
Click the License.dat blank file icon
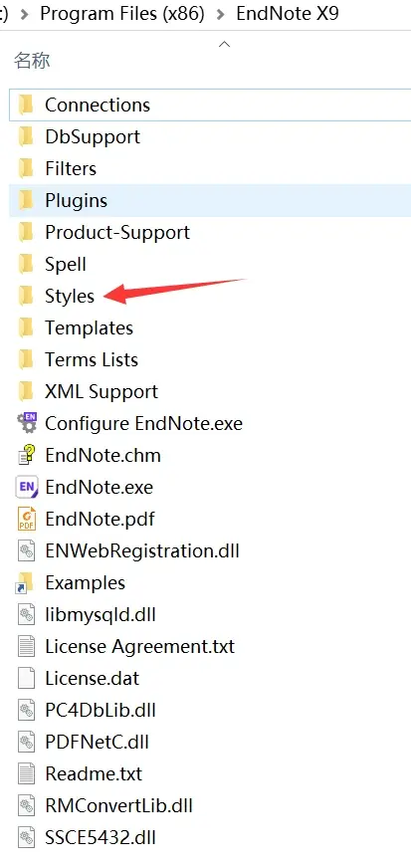pos(26,678)
